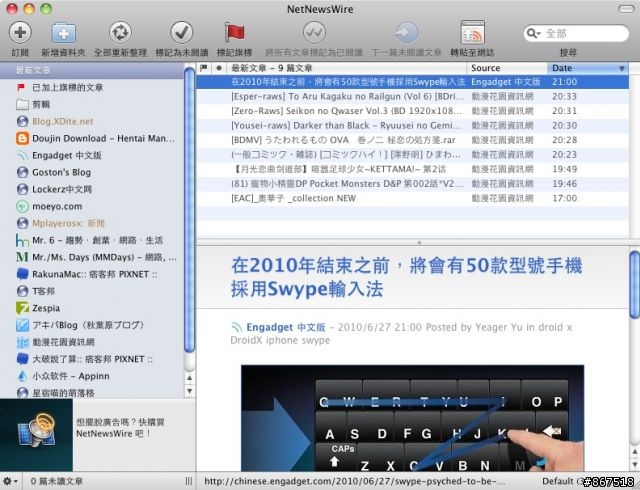This screenshot has width=640, height=490.
Task: Open the gear action menu at bottom-left
Action: (9, 481)
